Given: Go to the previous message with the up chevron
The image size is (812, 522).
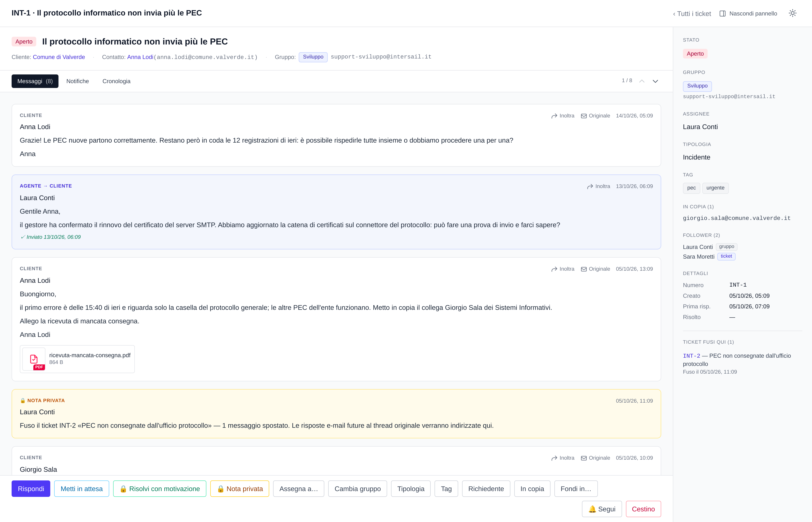Looking at the screenshot, I should pyautogui.click(x=642, y=81).
